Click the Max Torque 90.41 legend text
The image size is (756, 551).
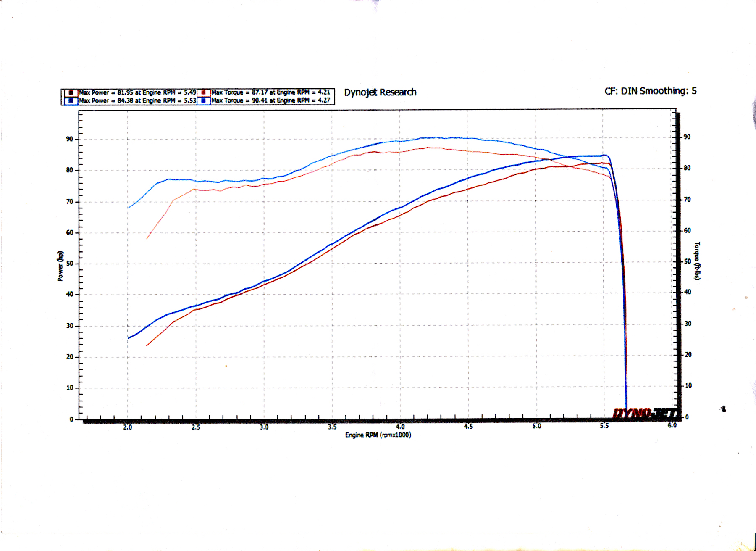pos(270,100)
